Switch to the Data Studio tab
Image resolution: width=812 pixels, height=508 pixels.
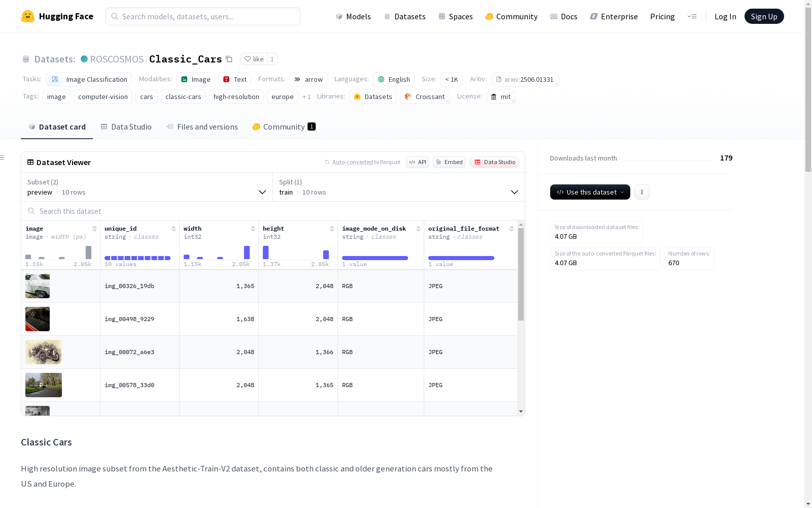126,127
